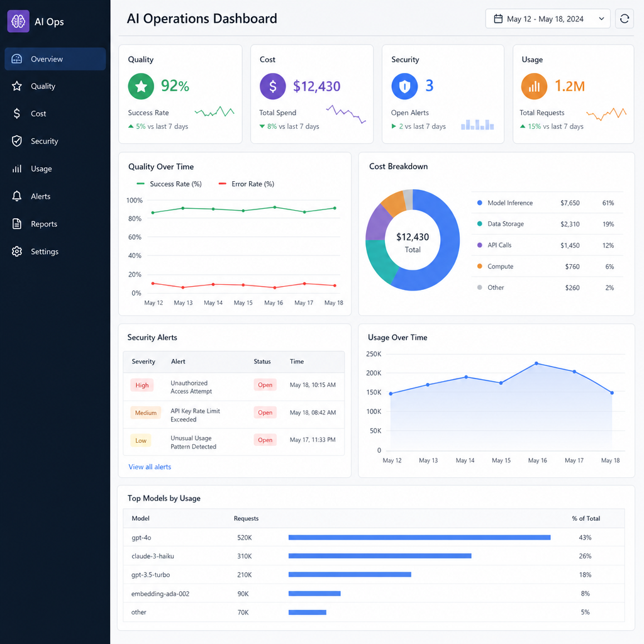Click the High severity badge
The width and height of the screenshot is (644, 644).
tap(142, 386)
